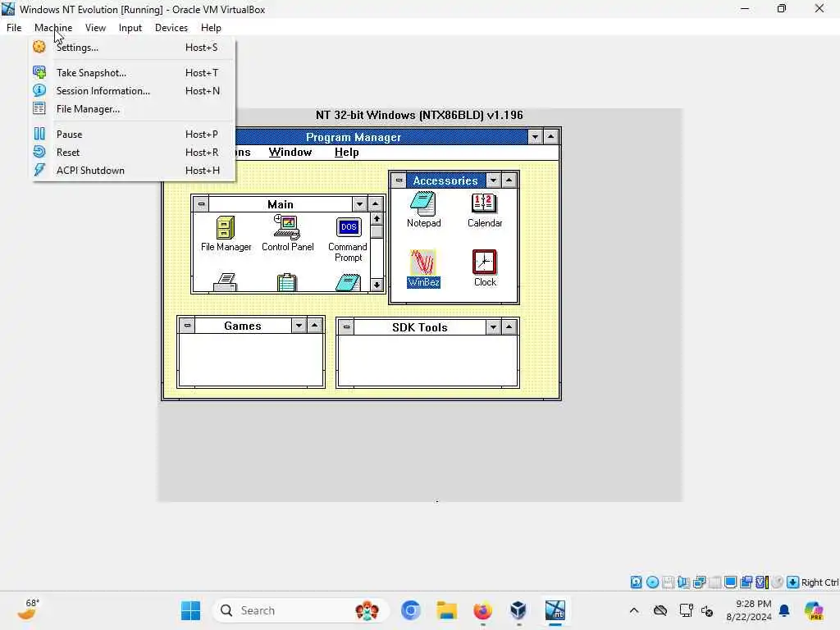The image size is (840, 630).
Task: Click the clipboard icon in Main group
Action: pyautogui.click(x=286, y=282)
